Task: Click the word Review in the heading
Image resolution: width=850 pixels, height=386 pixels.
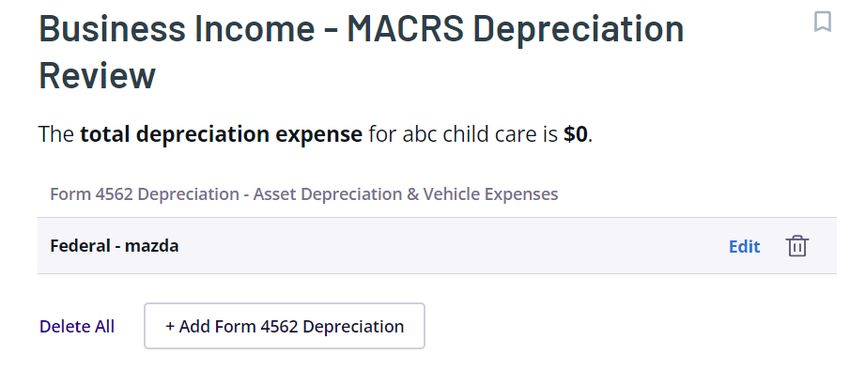Action: [x=98, y=75]
